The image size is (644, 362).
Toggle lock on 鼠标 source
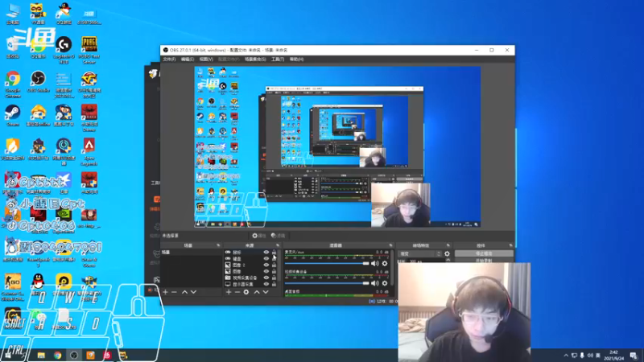pos(274,253)
